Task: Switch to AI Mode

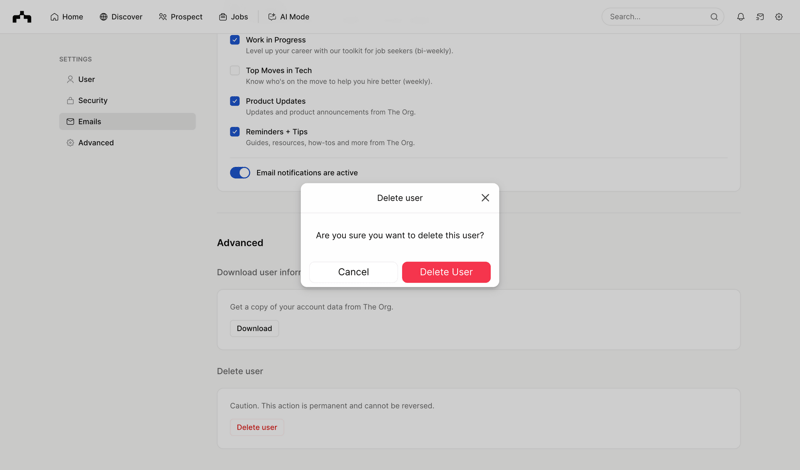Action: click(288, 17)
